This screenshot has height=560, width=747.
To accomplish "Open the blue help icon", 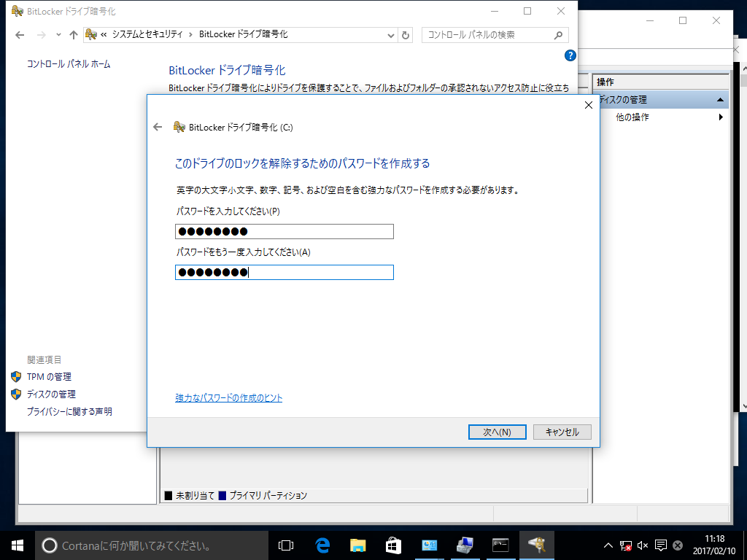I will [x=570, y=55].
